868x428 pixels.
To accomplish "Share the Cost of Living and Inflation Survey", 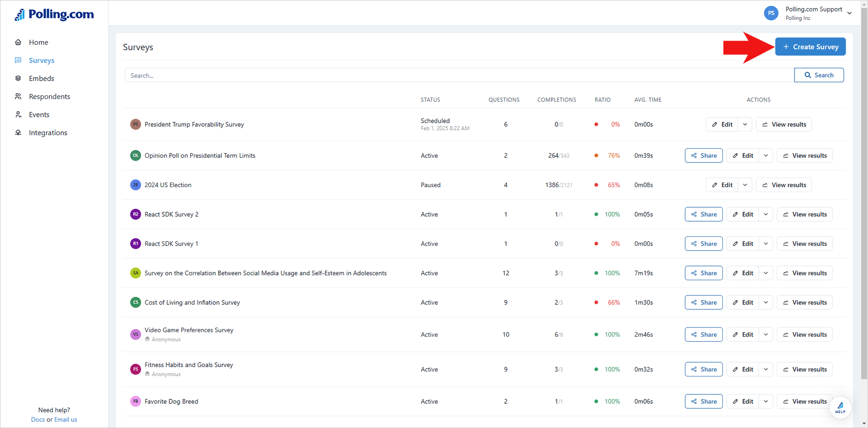I will pos(703,302).
